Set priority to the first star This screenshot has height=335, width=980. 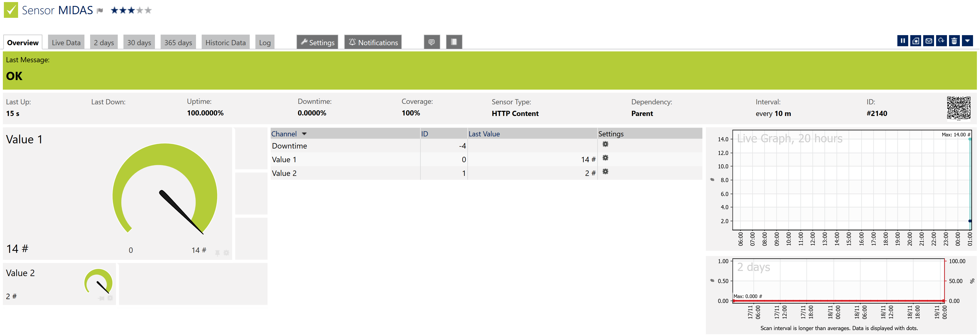tap(114, 10)
